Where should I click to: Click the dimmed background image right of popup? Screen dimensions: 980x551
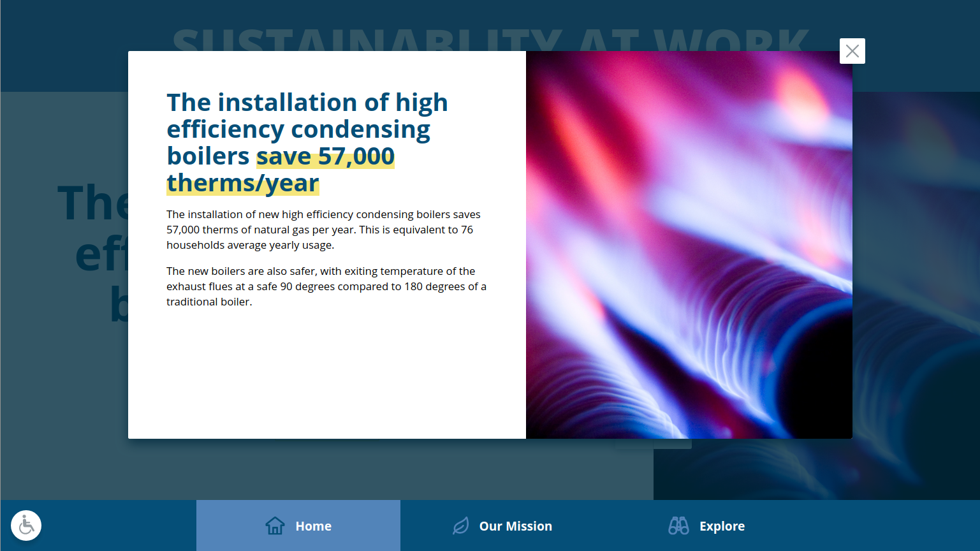[916, 287]
